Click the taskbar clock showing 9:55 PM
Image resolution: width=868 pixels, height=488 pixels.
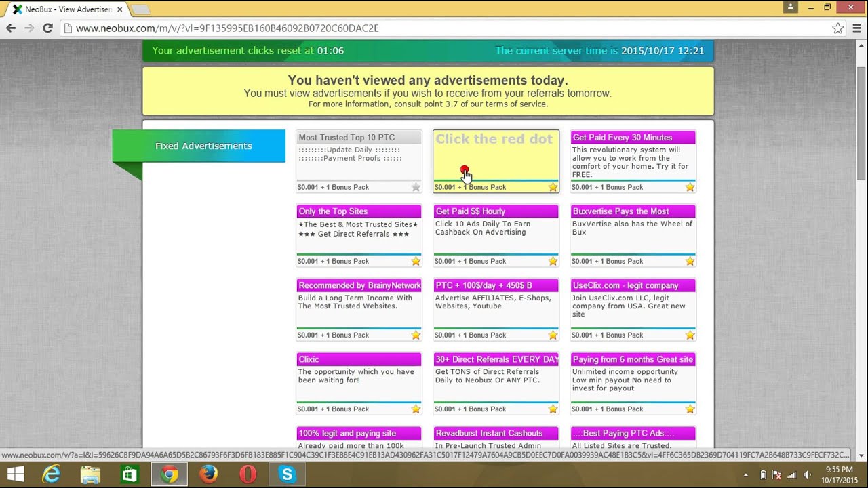(x=840, y=474)
